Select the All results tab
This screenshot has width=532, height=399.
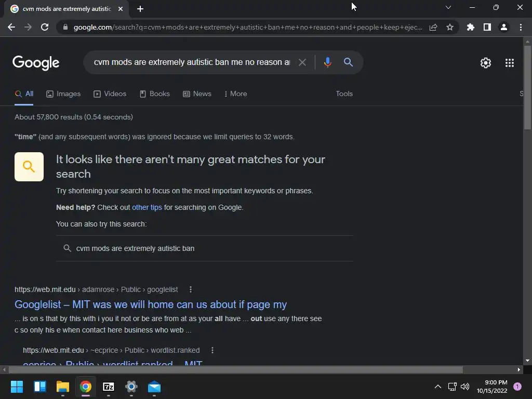pyautogui.click(x=24, y=94)
